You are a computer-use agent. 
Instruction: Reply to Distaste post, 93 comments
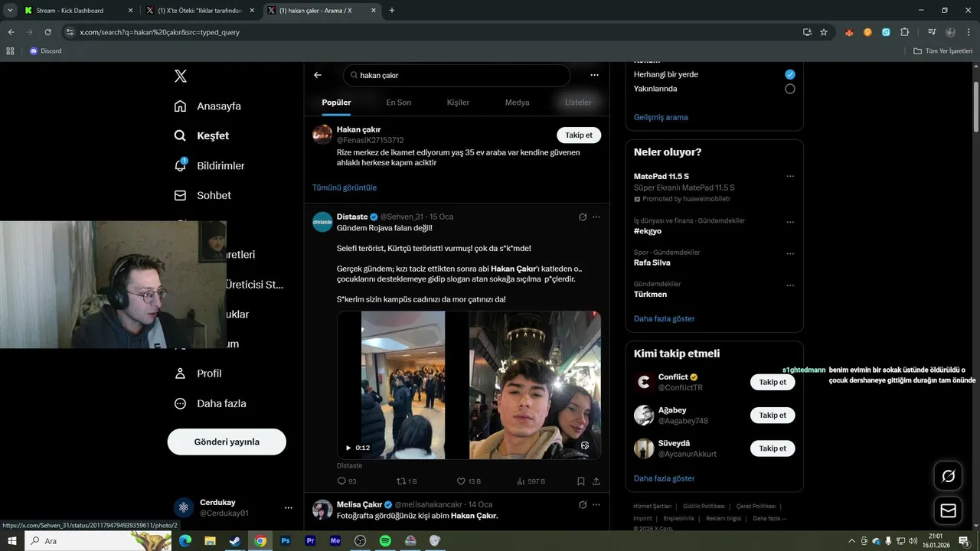click(347, 481)
